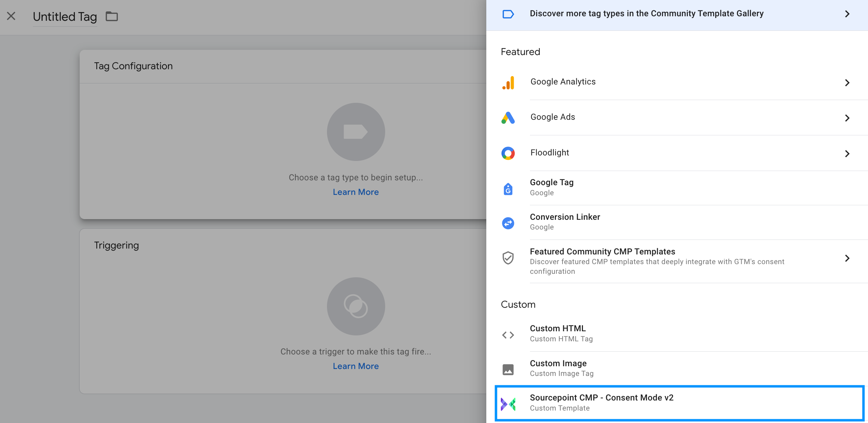This screenshot has width=868, height=423.
Task: Click the Community Template Gallery tag icon
Action: (x=508, y=14)
